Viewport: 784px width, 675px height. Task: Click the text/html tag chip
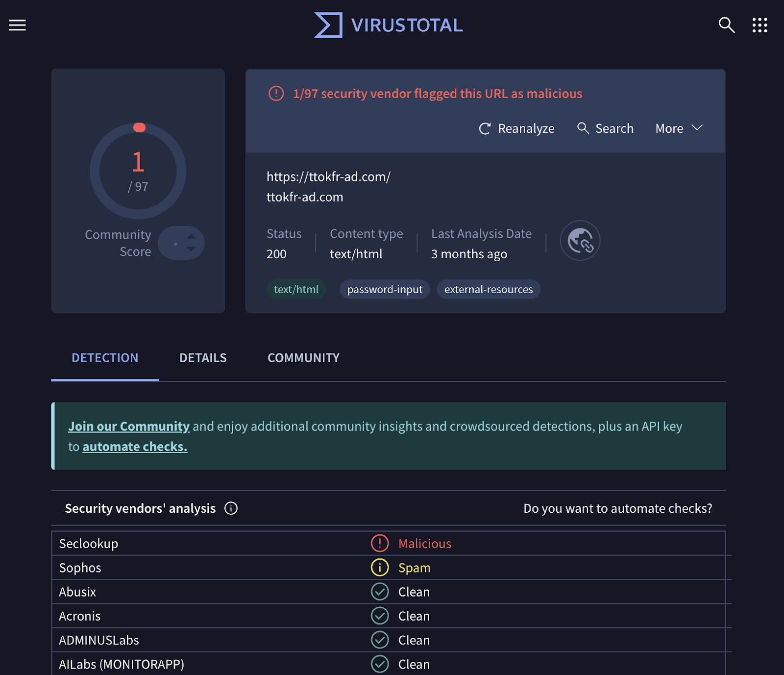click(296, 289)
